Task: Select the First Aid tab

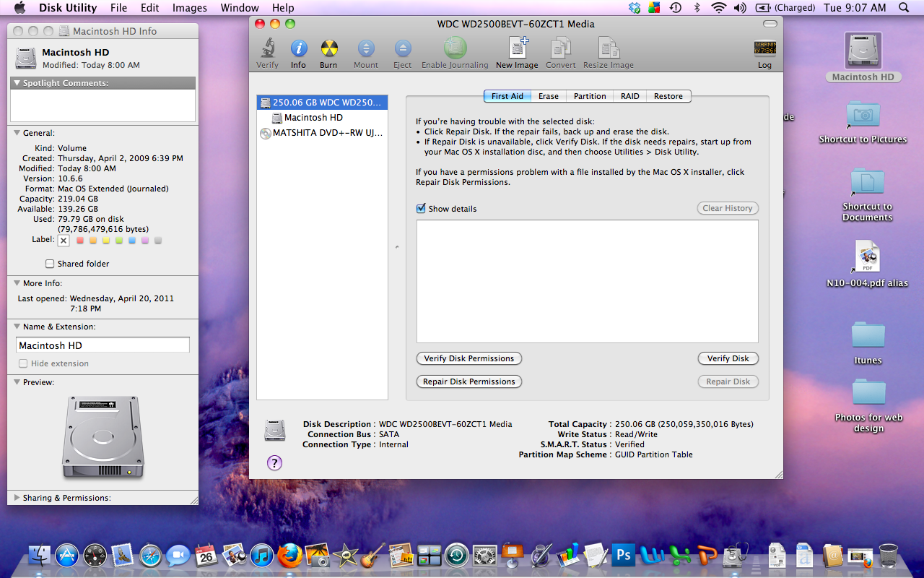Action: [507, 96]
